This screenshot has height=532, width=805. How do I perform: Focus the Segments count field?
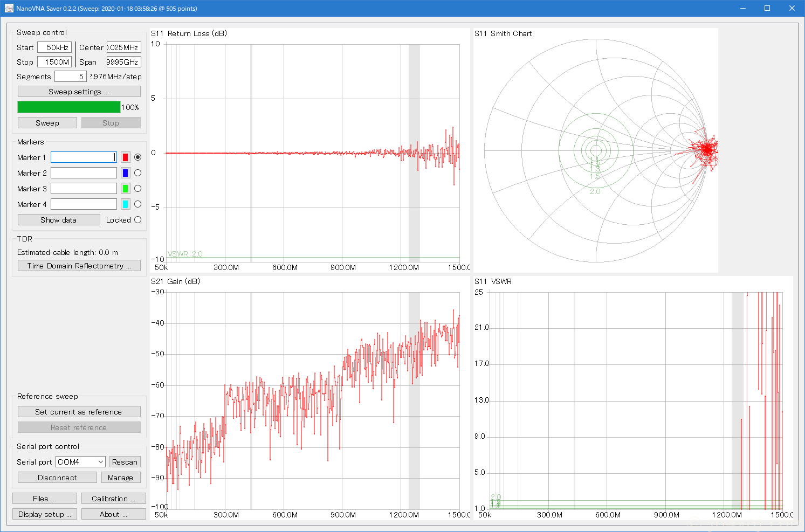point(71,77)
